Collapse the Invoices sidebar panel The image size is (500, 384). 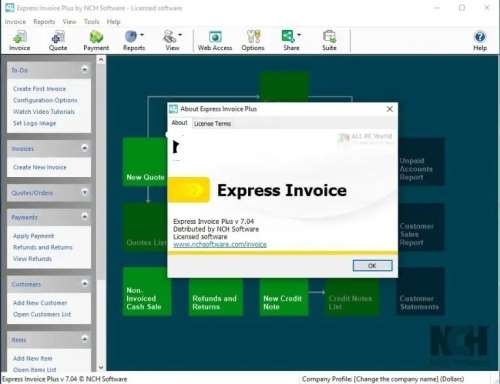(84, 148)
